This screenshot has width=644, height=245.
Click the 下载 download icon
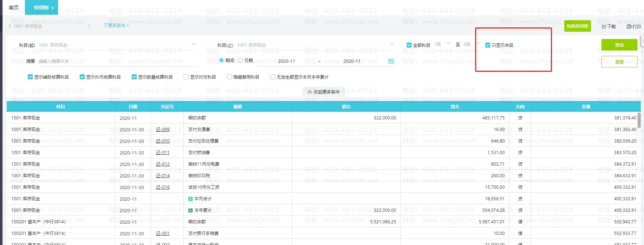pos(604,27)
